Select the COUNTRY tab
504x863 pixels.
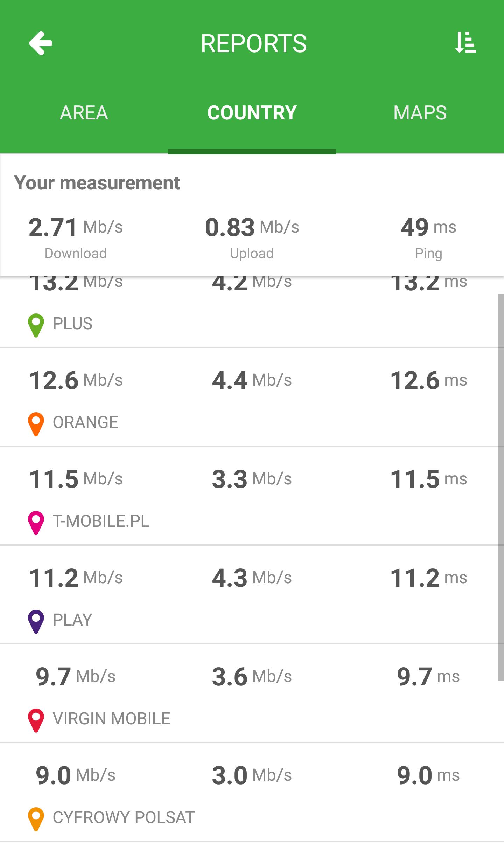[252, 113]
